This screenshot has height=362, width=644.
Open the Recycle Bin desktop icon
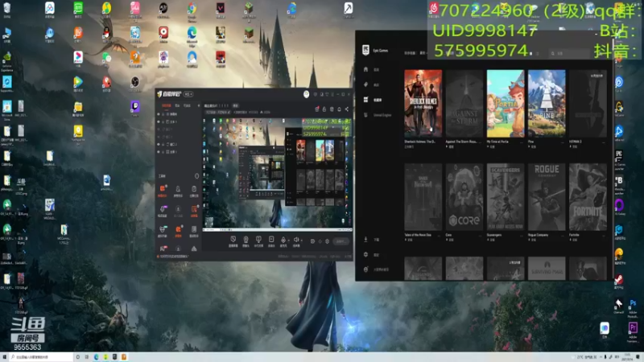(x=7, y=8)
